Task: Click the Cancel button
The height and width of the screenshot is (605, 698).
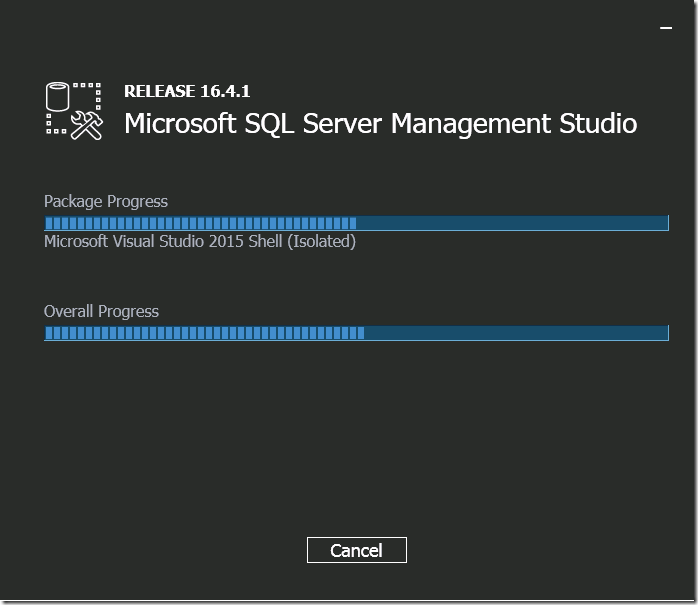Action: point(357,550)
